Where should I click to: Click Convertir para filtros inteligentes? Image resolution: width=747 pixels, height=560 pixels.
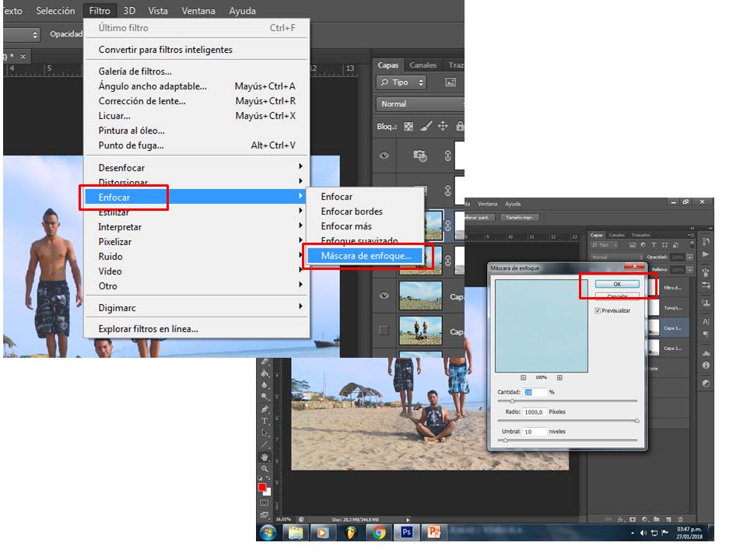click(x=165, y=50)
